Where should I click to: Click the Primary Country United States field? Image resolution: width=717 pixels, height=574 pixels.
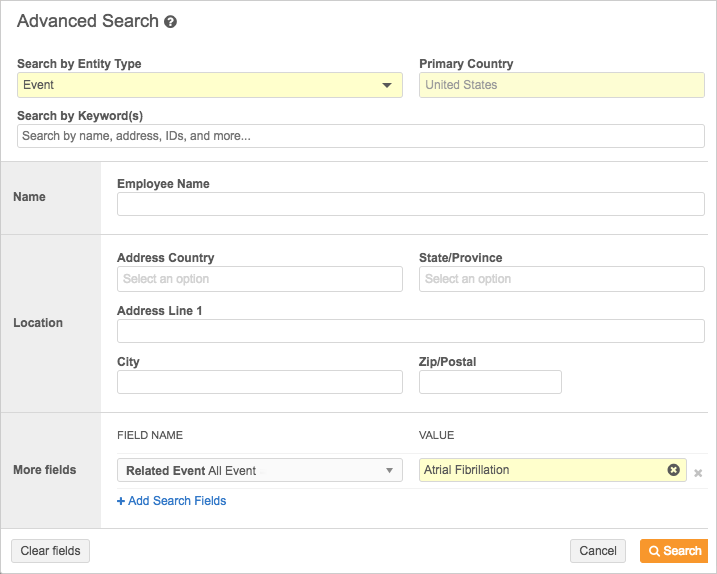pos(561,85)
